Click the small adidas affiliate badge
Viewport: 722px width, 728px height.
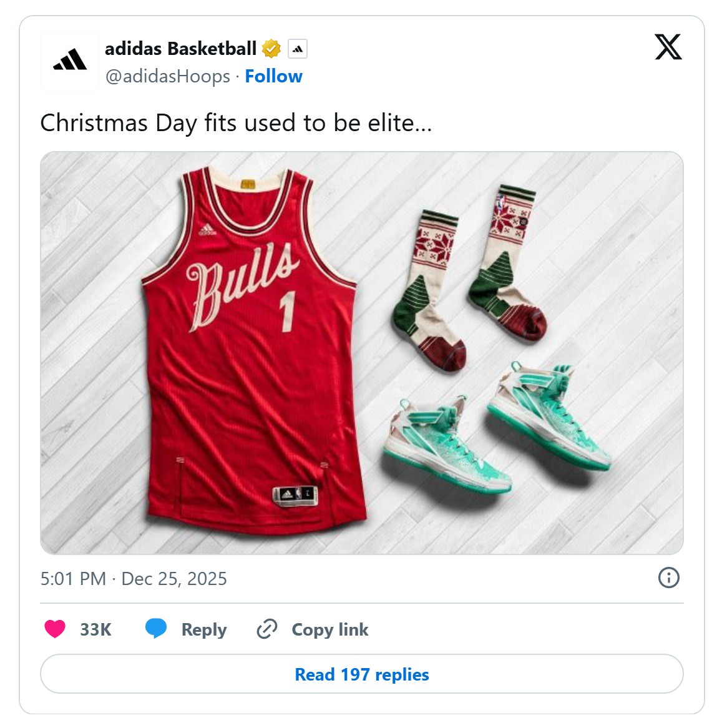click(x=298, y=49)
